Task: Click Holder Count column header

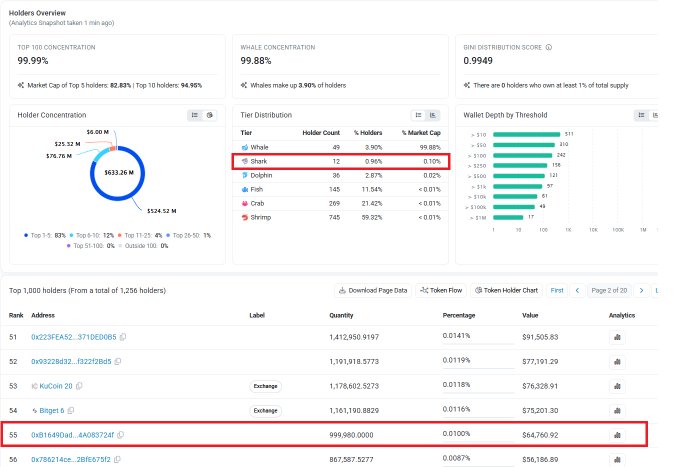Action: tap(321, 133)
